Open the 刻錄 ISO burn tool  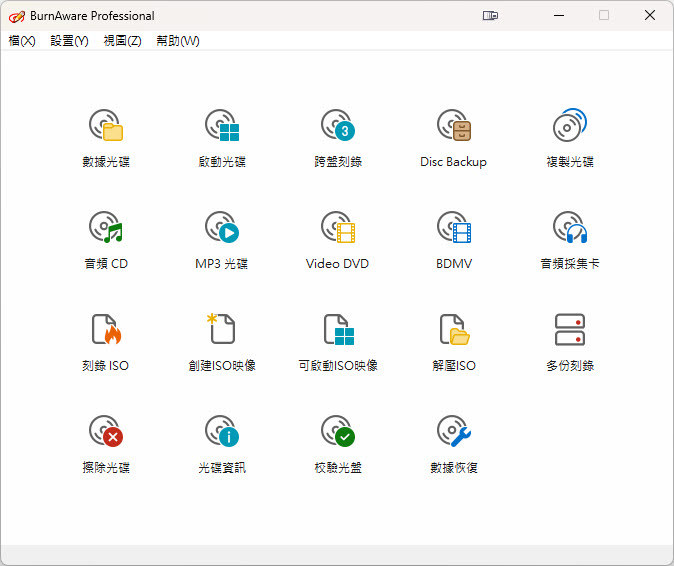click(106, 331)
